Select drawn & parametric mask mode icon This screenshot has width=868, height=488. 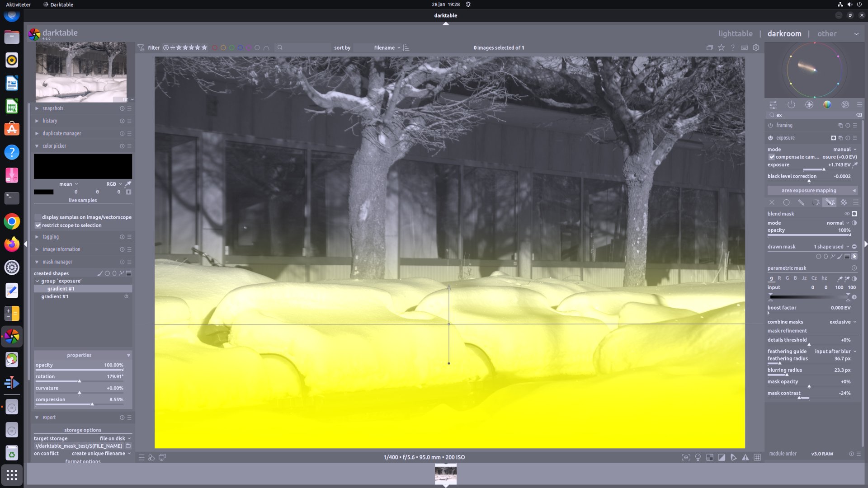pyautogui.click(x=830, y=202)
